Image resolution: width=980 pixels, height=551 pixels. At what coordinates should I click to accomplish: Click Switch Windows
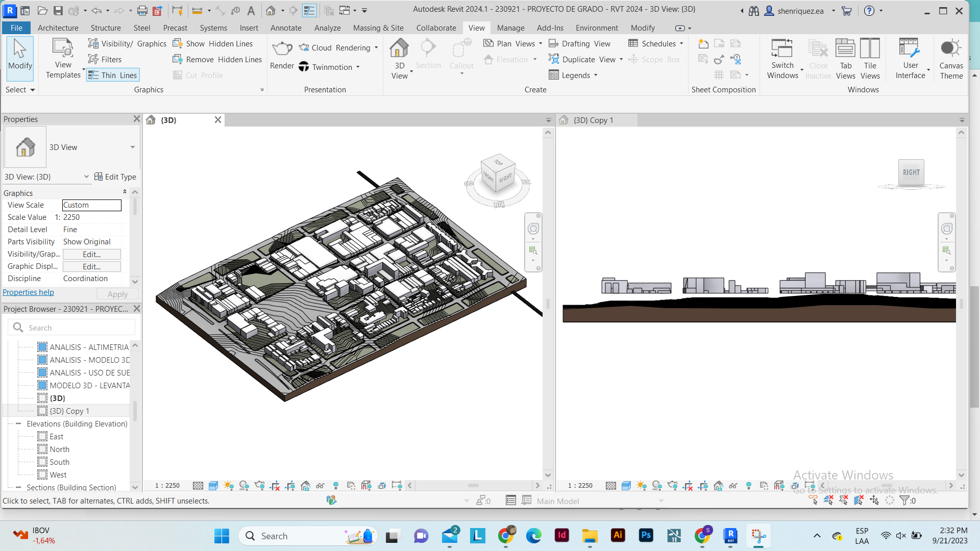pyautogui.click(x=782, y=59)
